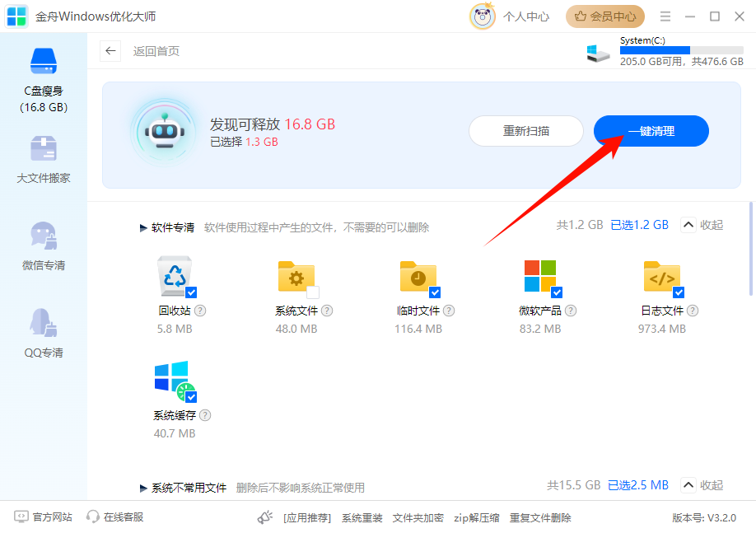Viewport: 756px width, 533px height.
Task: Uncheck the 系统文件 checkbox
Action: point(312,292)
